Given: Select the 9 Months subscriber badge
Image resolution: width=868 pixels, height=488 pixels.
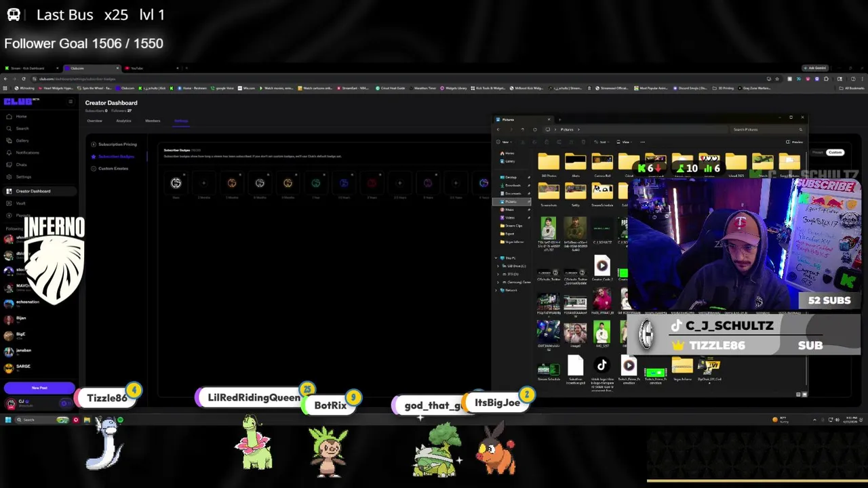Looking at the screenshot, I should click(288, 183).
